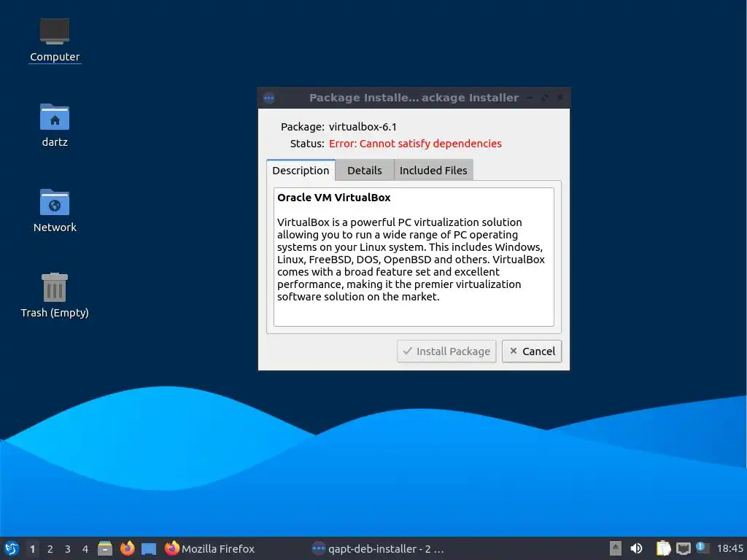Open the Description tab
This screenshot has width=747, height=560.
click(301, 170)
